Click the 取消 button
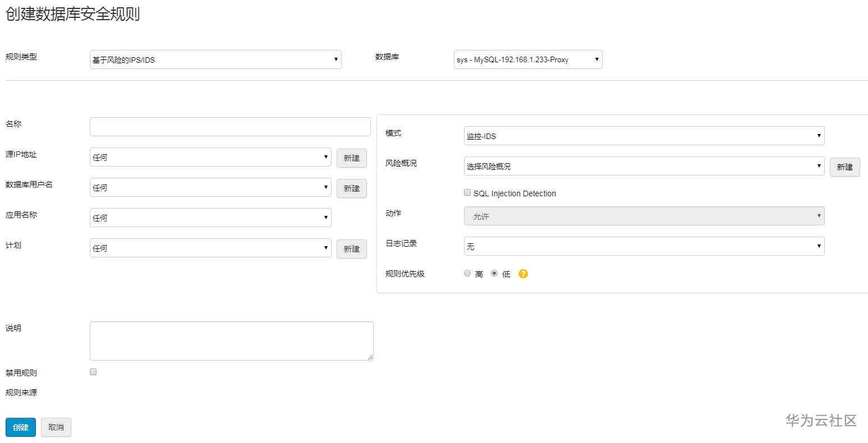 (x=56, y=427)
